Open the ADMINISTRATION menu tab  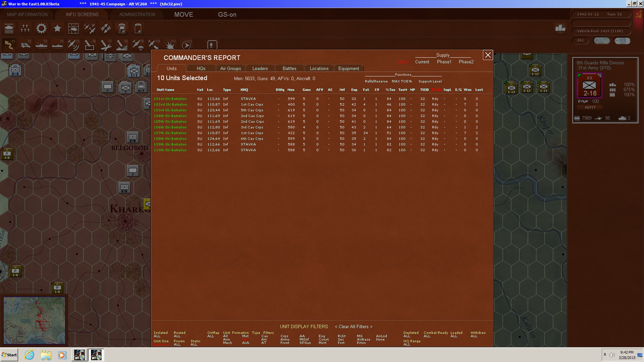tap(137, 14)
